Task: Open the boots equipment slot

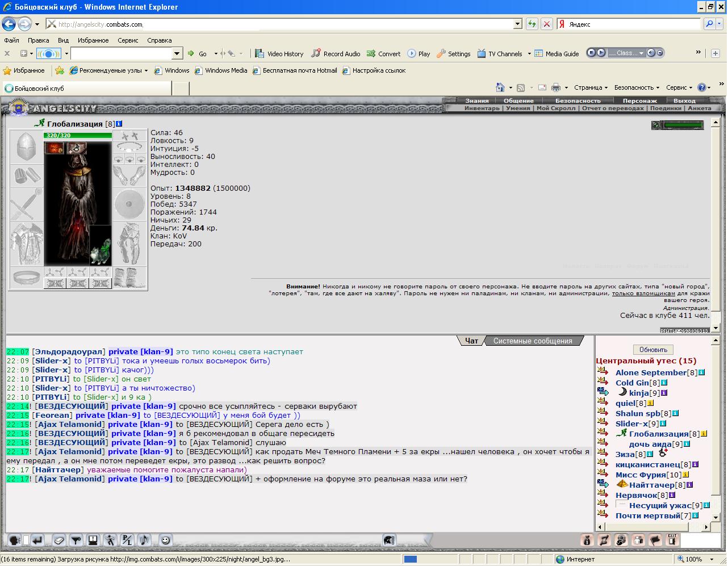Action: pyautogui.click(x=130, y=278)
